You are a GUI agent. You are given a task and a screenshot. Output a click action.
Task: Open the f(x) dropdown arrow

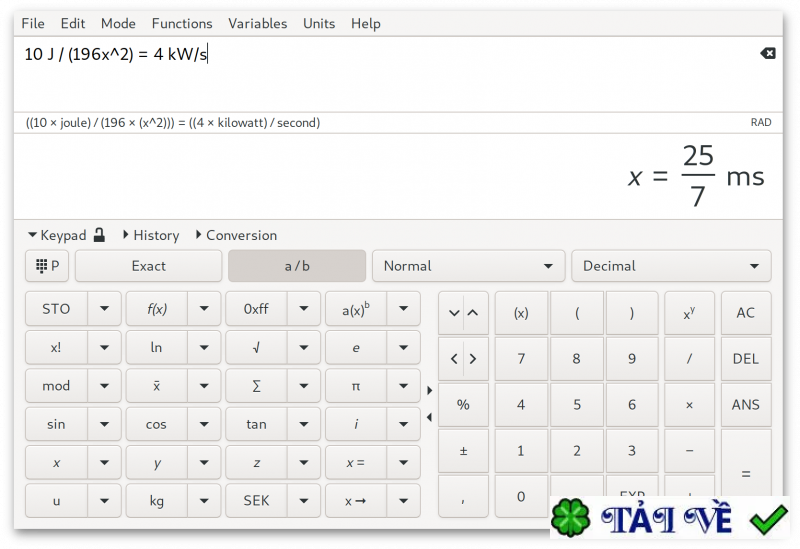pos(204,309)
